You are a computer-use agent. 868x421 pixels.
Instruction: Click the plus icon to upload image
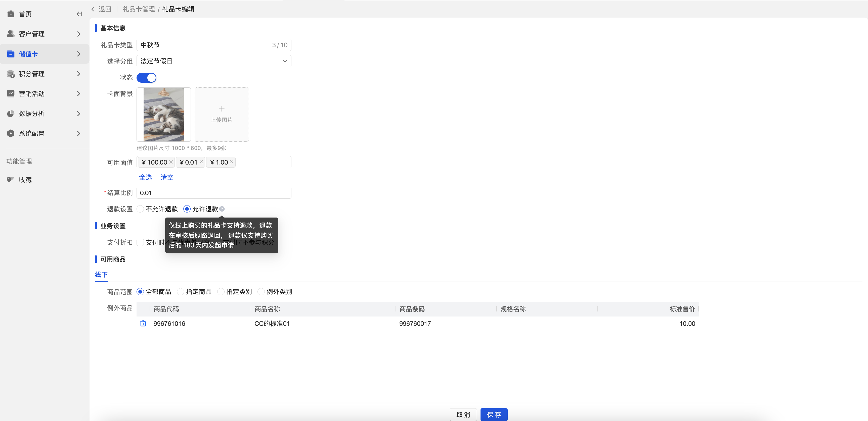tap(222, 109)
